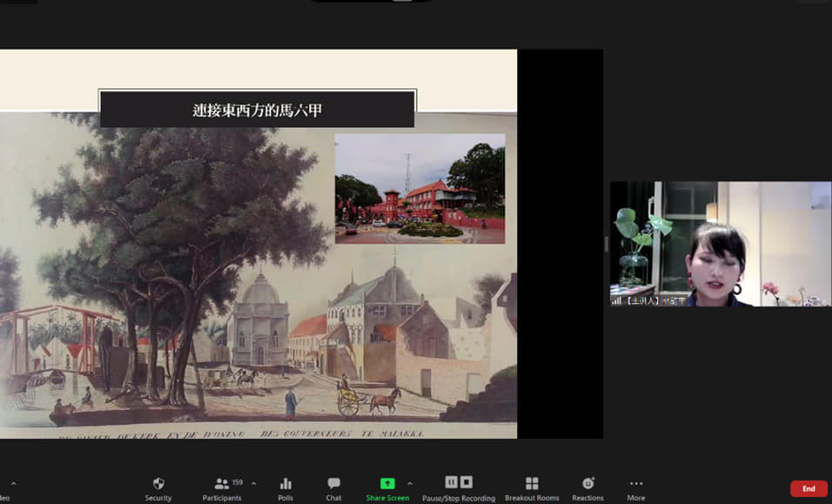Stop the meeting recording

coord(466,481)
